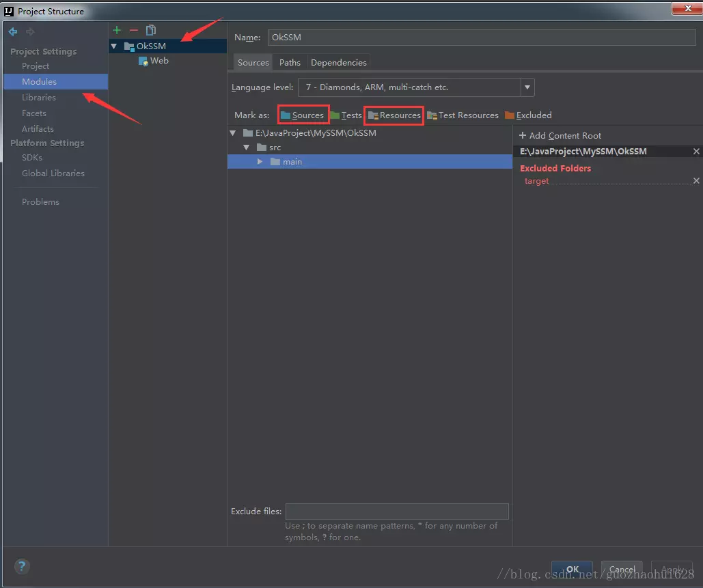Screen dimensions: 703x588
Task: Focus the module Name field
Action: tap(482, 37)
